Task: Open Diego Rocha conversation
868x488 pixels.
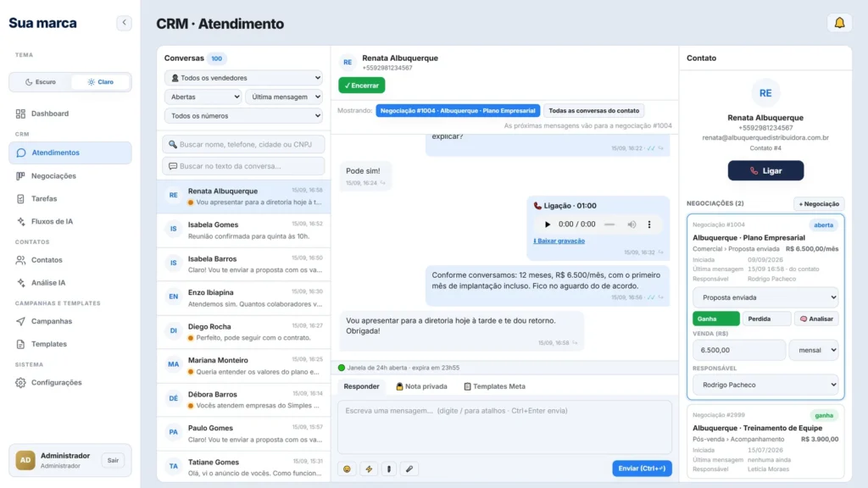Action: (243, 332)
